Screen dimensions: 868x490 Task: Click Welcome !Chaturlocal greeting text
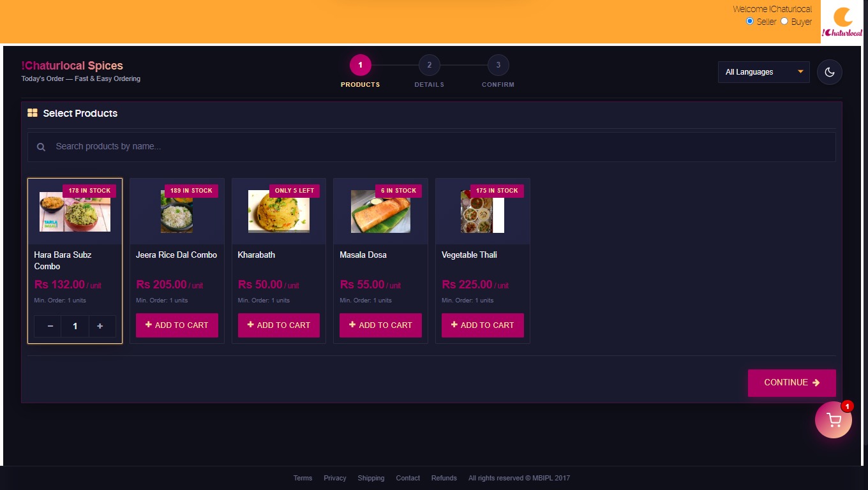tap(772, 9)
